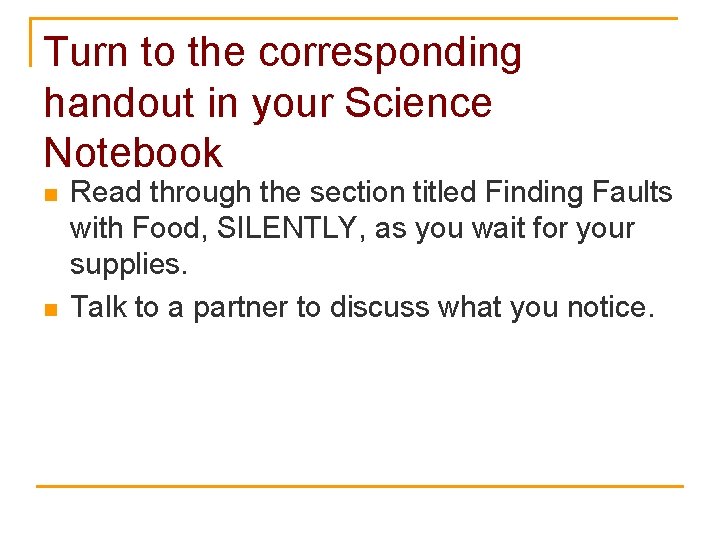
Task: Click the word "Science" in the title
Action: [418, 102]
